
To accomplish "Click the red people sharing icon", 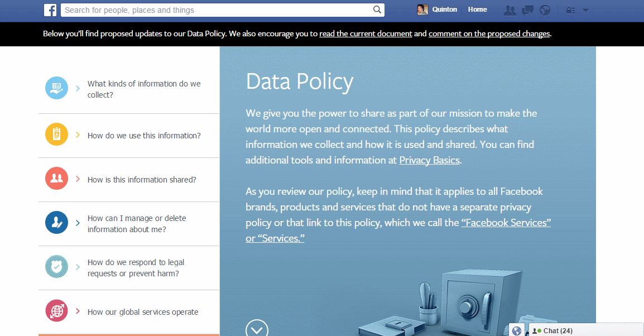I will point(57,178).
